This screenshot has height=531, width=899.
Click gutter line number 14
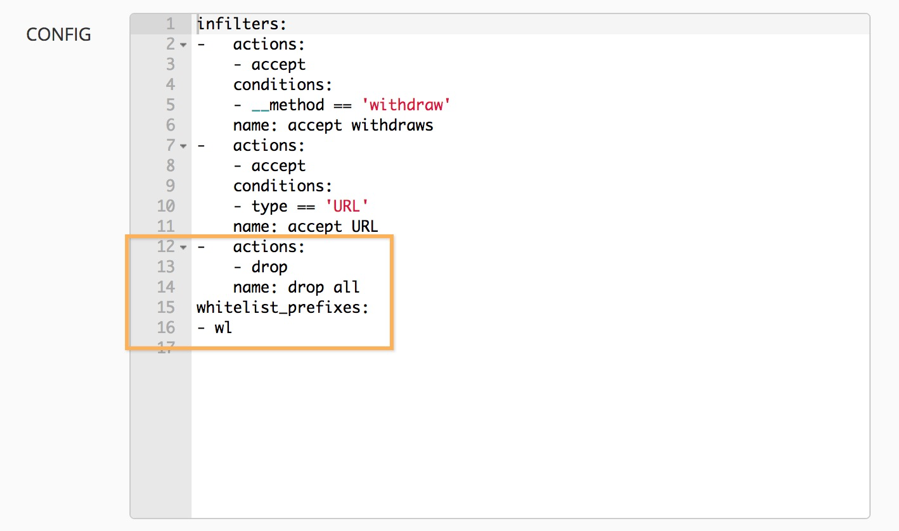[x=166, y=287]
